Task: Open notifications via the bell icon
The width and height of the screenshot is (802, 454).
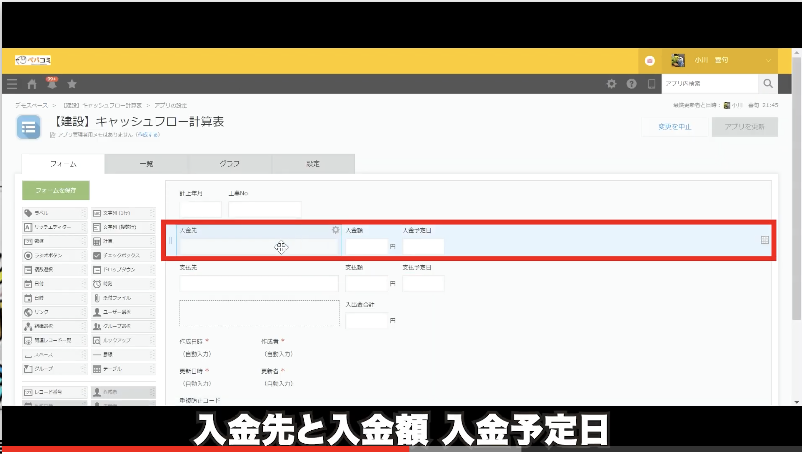Action: 51,84
